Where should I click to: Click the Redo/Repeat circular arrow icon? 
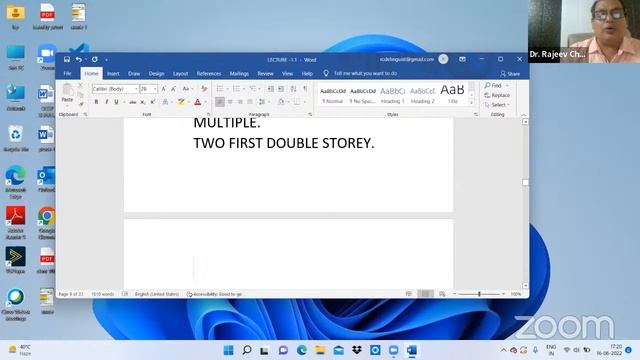click(x=95, y=59)
